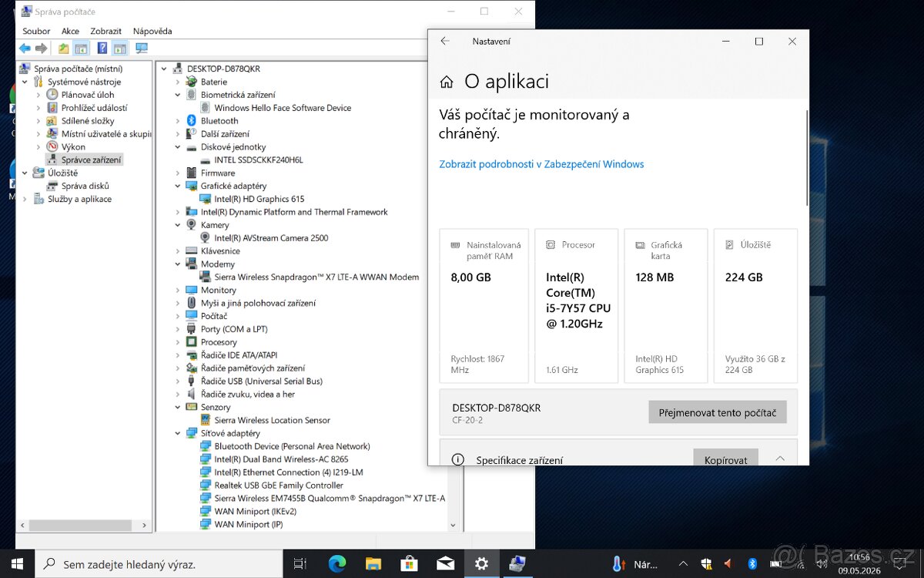Screen dimensions: 924x578
Task: Select WAN Miniport (IKEv2) adapter
Action: click(x=255, y=512)
